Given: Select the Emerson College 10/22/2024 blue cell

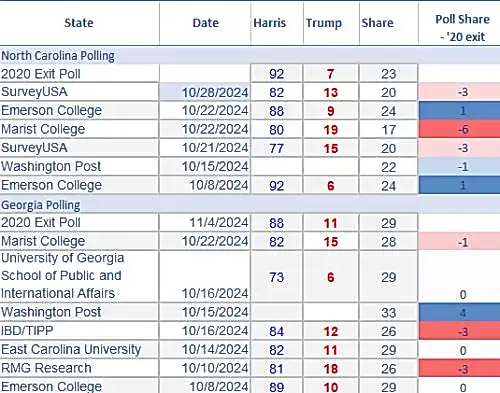Looking at the screenshot, I should [x=460, y=111].
